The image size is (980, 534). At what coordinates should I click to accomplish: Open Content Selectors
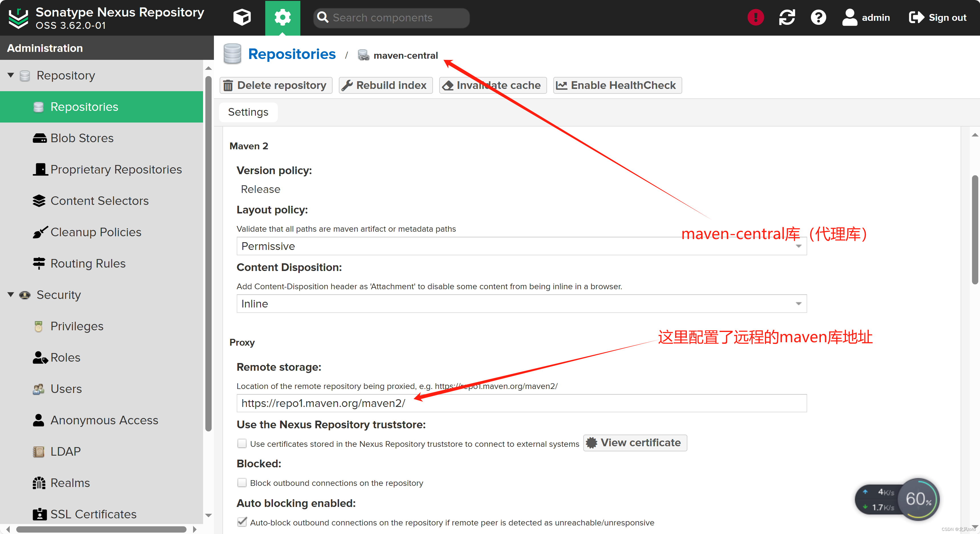(x=99, y=201)
